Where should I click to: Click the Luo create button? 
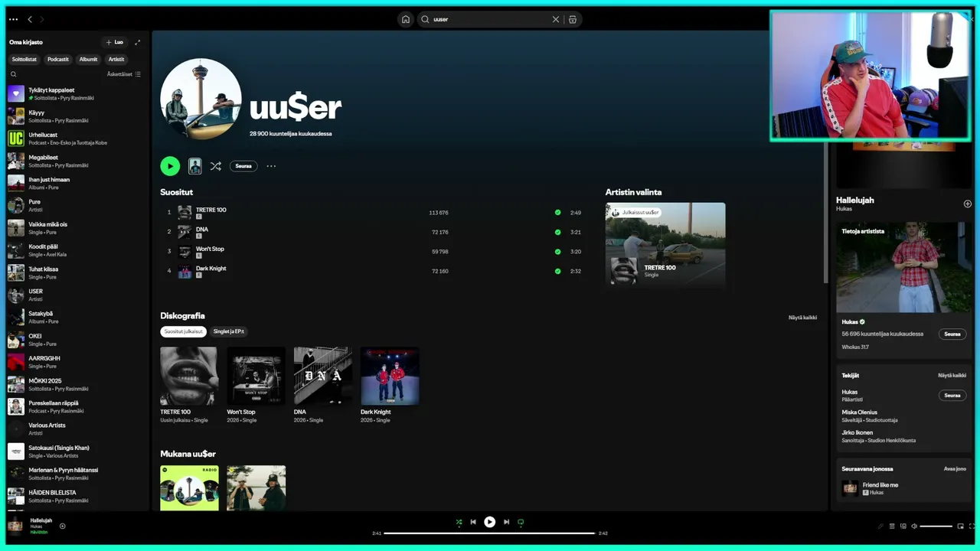(115, 42)
